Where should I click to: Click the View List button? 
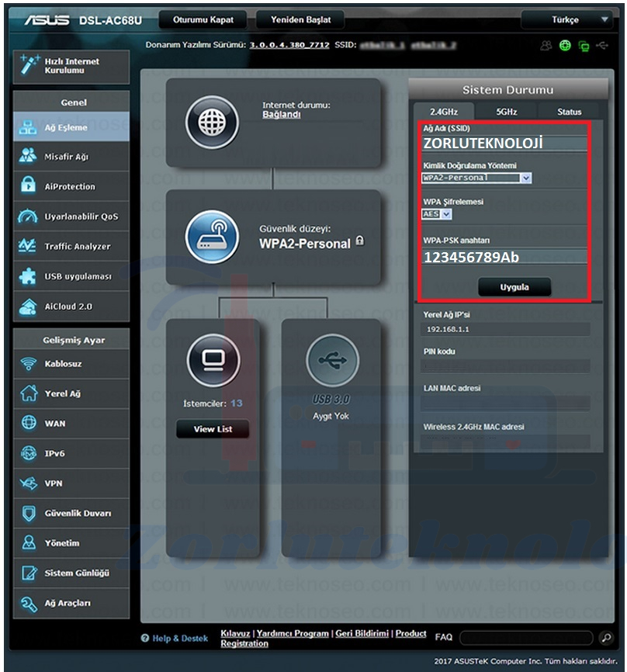click(213, 429)
